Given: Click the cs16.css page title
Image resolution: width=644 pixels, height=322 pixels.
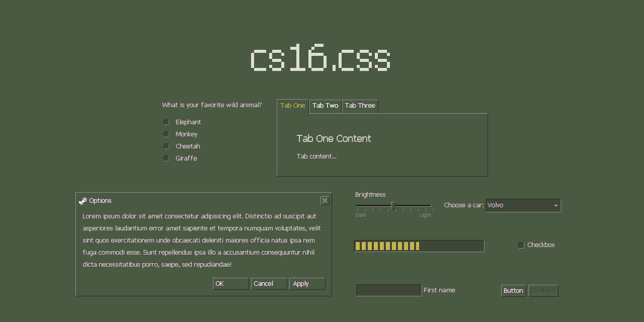Looking at the screenshot, I should coord(320,59).
